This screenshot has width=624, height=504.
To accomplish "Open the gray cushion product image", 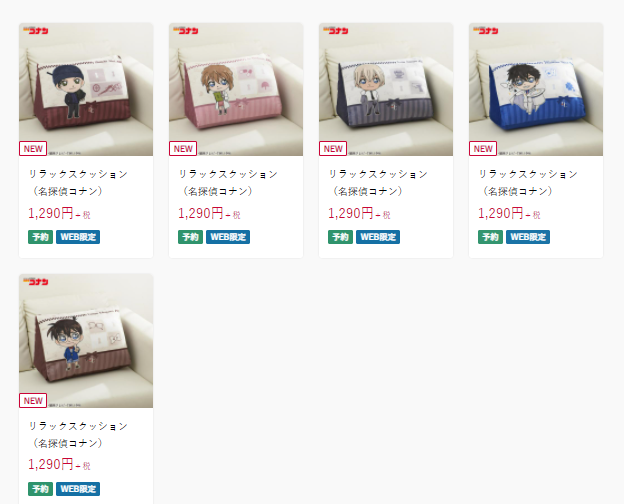I will pos(386,89).
